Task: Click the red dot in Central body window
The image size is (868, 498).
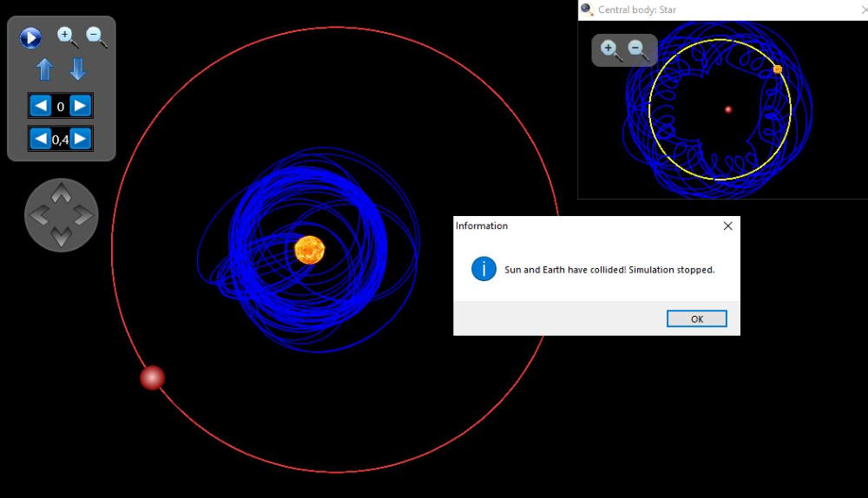Action: pos(728,109)
